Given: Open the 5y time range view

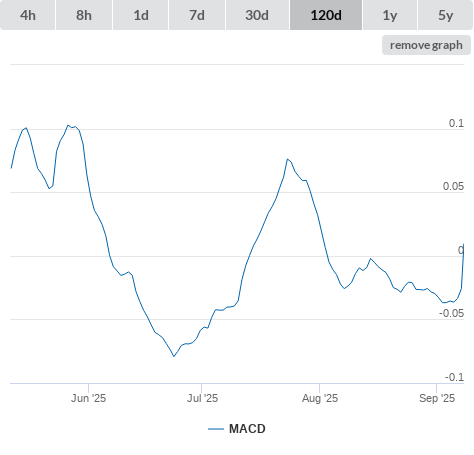Looking at the screenshot, I should click(445, 15).
